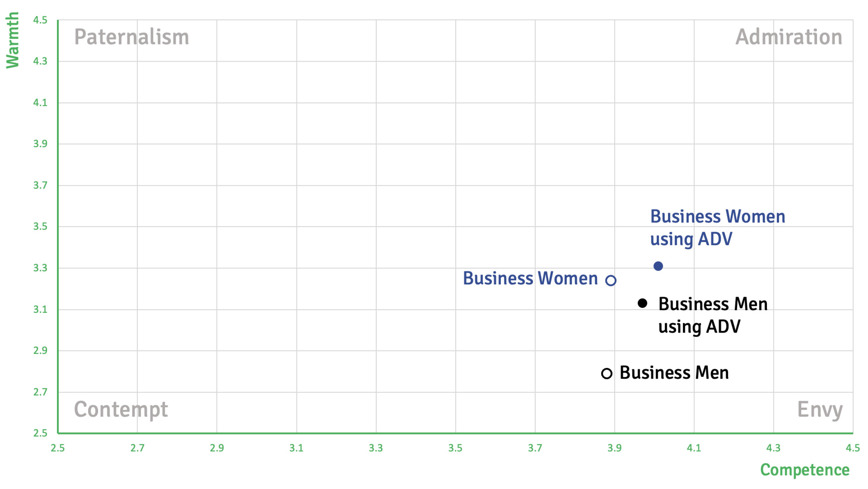Click the "Business Men" label beside the hollow marker
Image resolution: width=868 pixels, height=489 pixels.
(674, 373)
